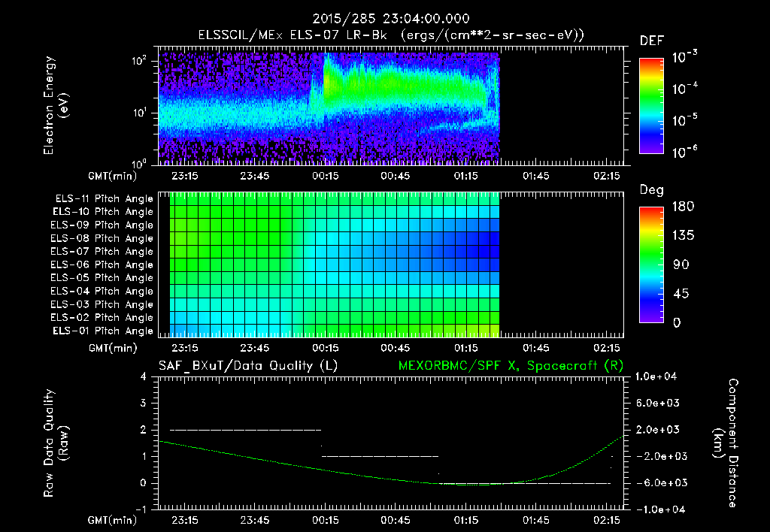Viewport: 770px width, 532px height.
Task: Select the ELS-07 Pitch Angle row label
Action: point(102,252)
